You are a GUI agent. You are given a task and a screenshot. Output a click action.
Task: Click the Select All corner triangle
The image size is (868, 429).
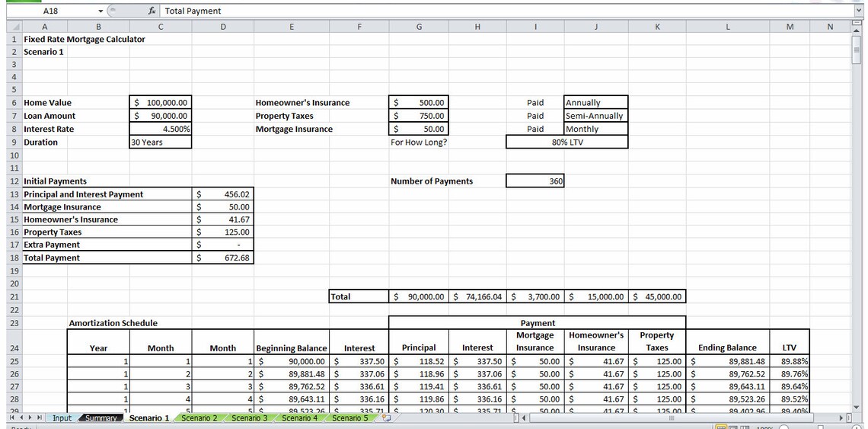[x=14, y=27]
